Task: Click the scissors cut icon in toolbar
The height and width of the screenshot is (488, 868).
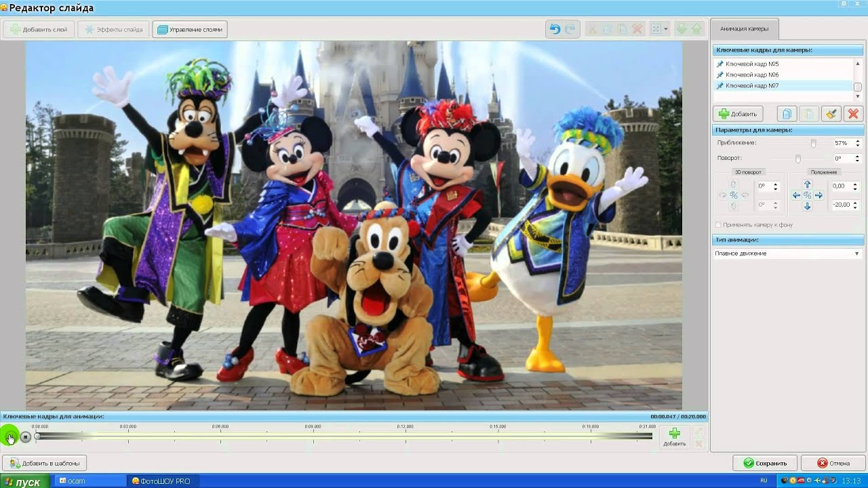Action: tap(592, 29)
